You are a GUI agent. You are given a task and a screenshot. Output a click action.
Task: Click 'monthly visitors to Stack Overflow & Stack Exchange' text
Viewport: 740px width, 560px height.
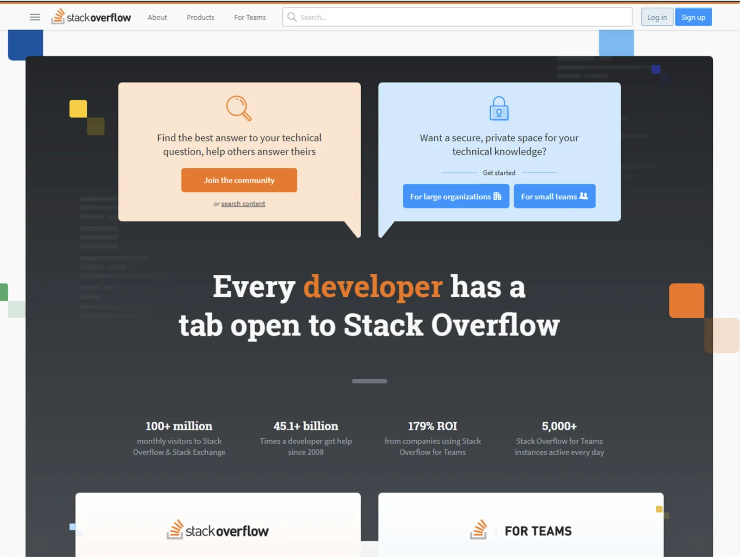(179, 447)
